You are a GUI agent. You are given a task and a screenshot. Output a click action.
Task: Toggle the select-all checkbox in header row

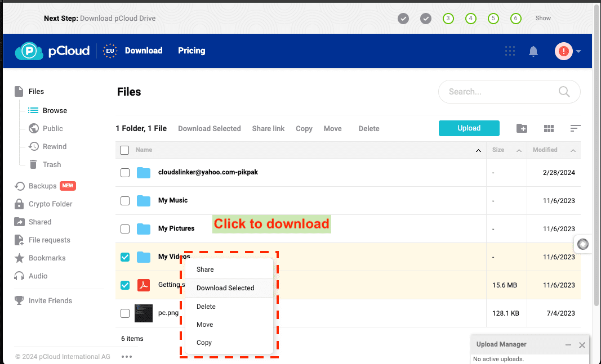(124, 150)
